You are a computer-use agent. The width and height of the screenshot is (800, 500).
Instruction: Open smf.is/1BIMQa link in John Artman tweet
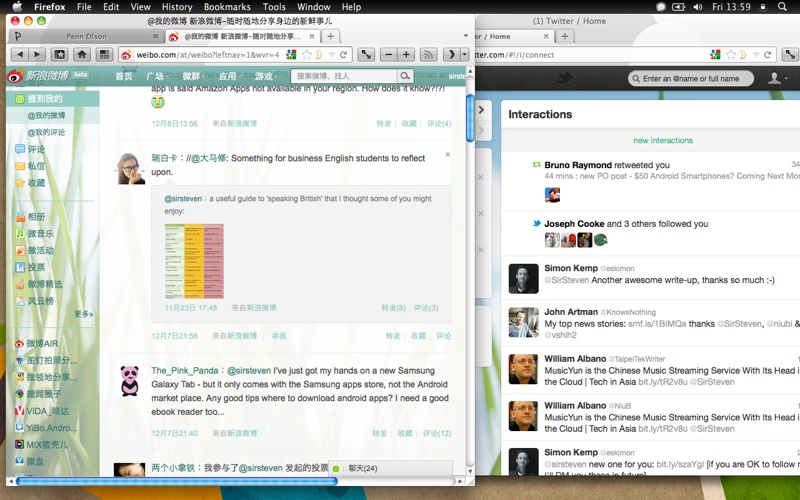pos(657,323)
